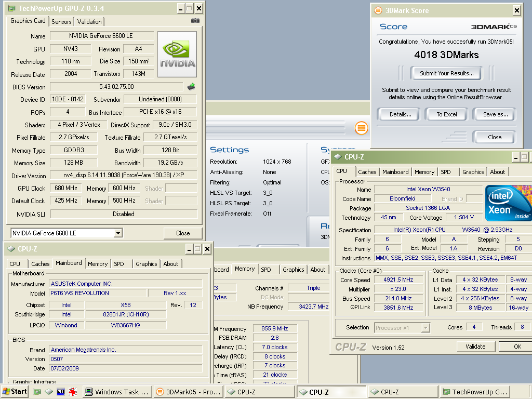Click the Save as button in 3DMark Score
Viewport: 532px width, 399px height.
point(495,114)
